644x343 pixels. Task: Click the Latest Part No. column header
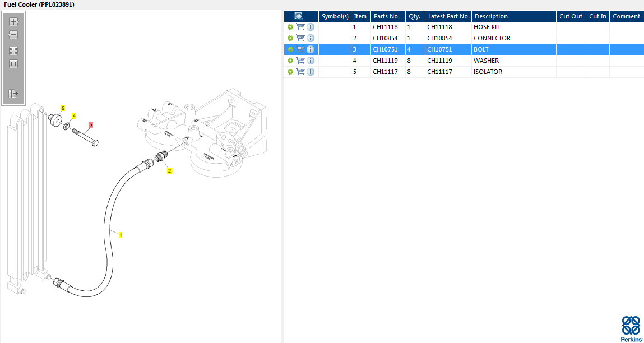pos(448,16)
